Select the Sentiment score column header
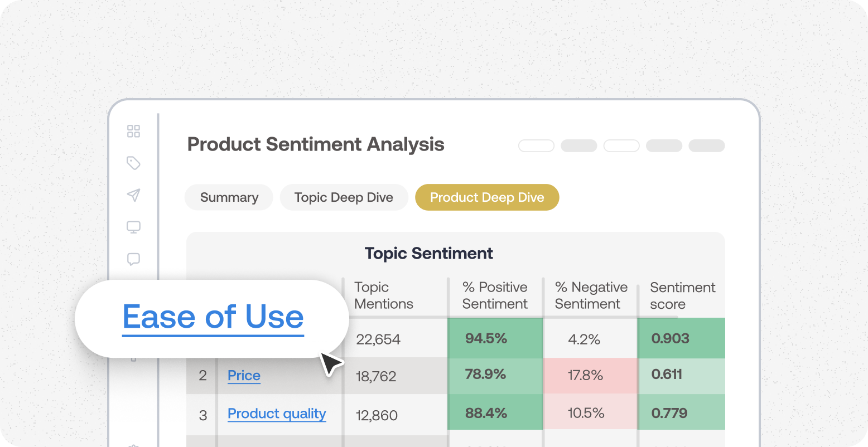This screenshot has height=447, width=868. pyautogui.click(x=682, y=295)
